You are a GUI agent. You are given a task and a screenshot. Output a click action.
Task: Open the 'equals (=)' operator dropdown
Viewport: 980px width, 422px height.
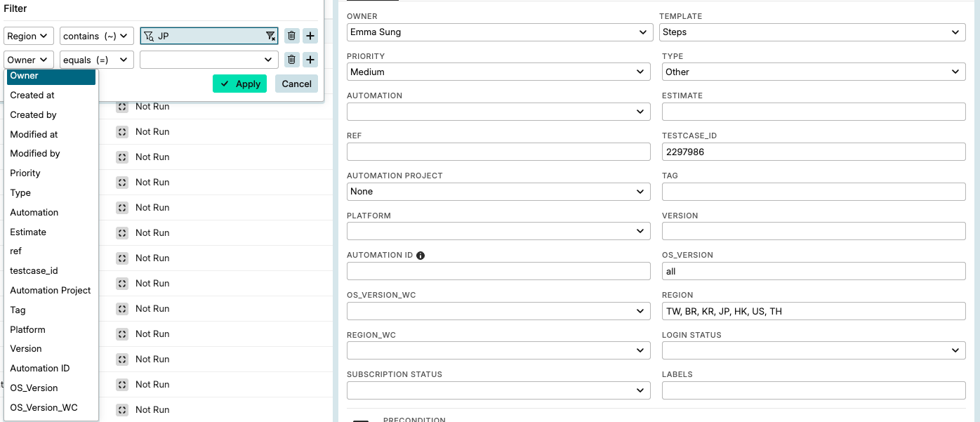click(96, 60)
